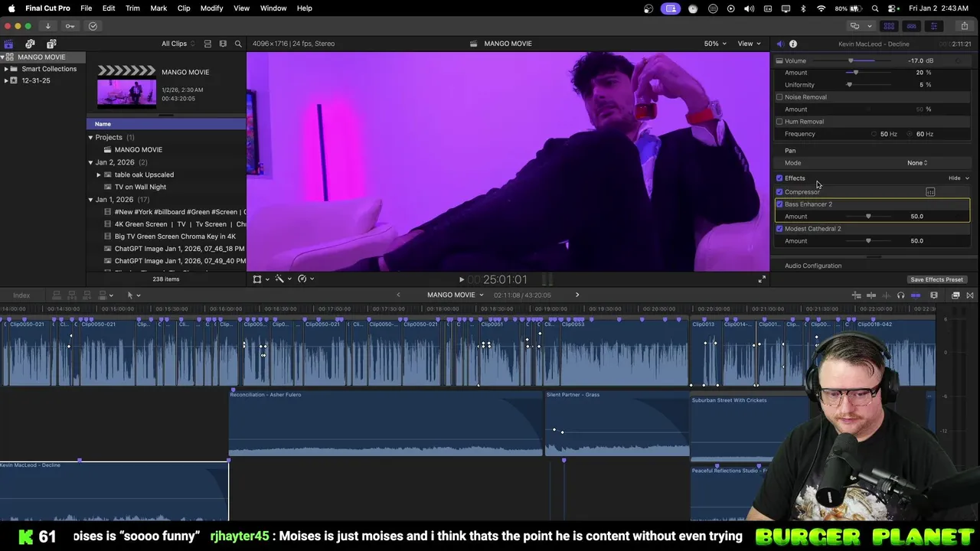Click the Share export icon
The image size is (980, 551).
[x=964, y=26]
